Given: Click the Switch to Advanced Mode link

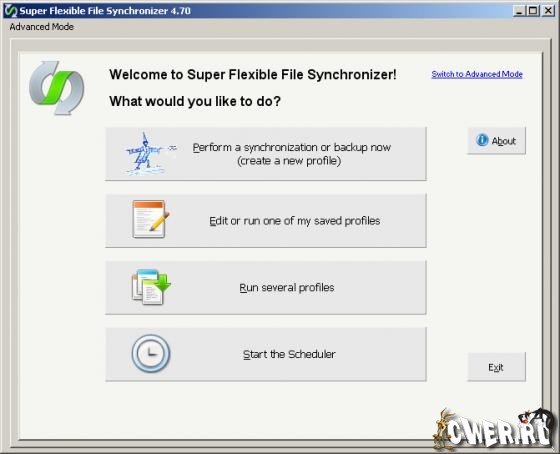Looking at the screenshot, I should click(477, 74).
